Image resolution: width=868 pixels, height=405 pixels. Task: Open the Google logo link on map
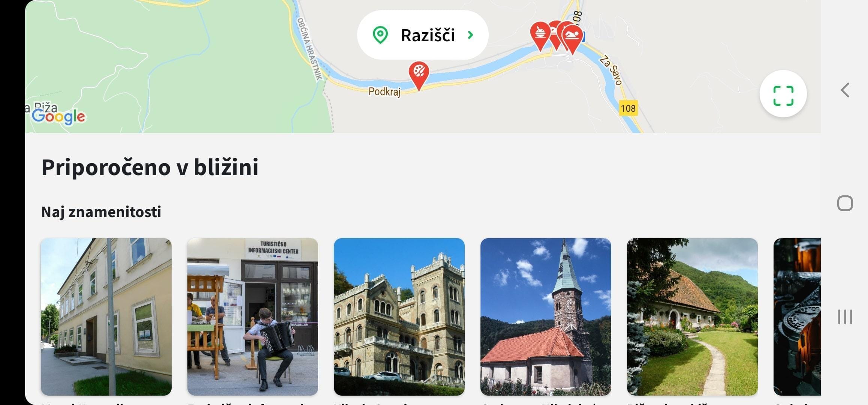point(58,117)
